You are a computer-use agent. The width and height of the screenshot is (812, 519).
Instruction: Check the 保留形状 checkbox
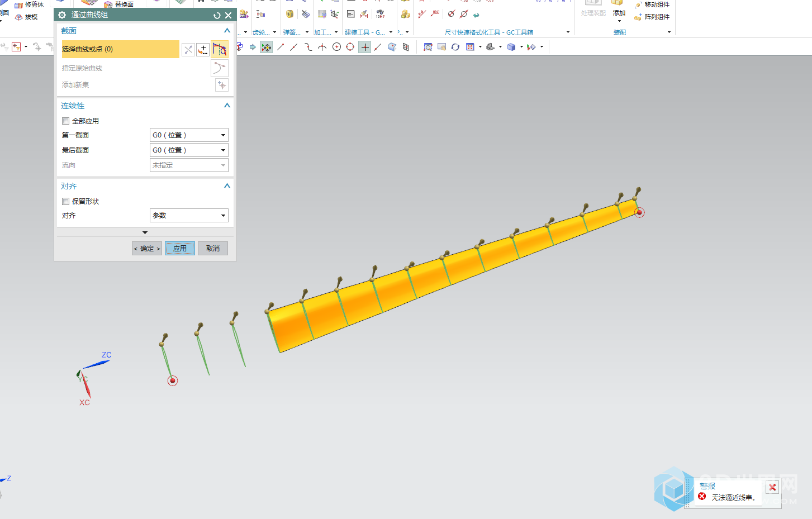pyautogui.click(x=65, y=202)
